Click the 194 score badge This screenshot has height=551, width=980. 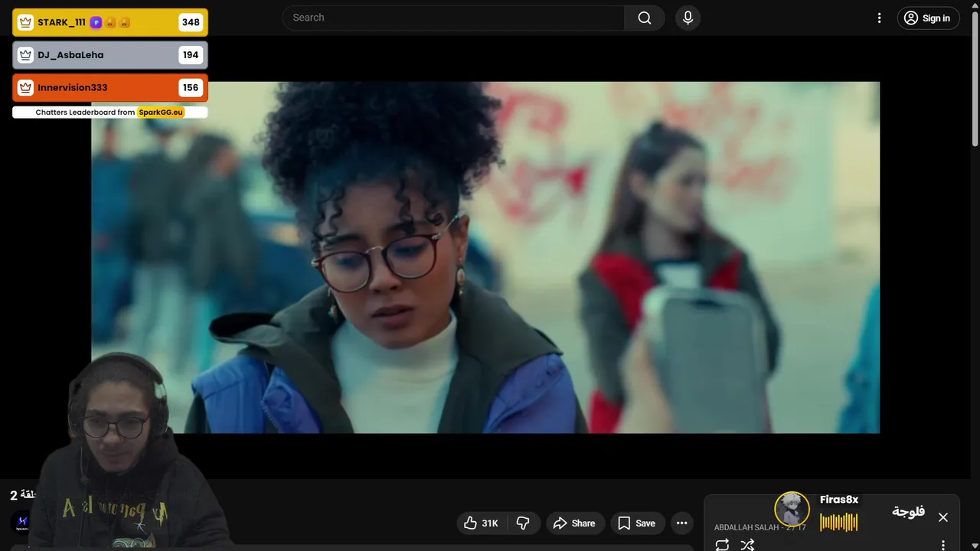(191, 55)
